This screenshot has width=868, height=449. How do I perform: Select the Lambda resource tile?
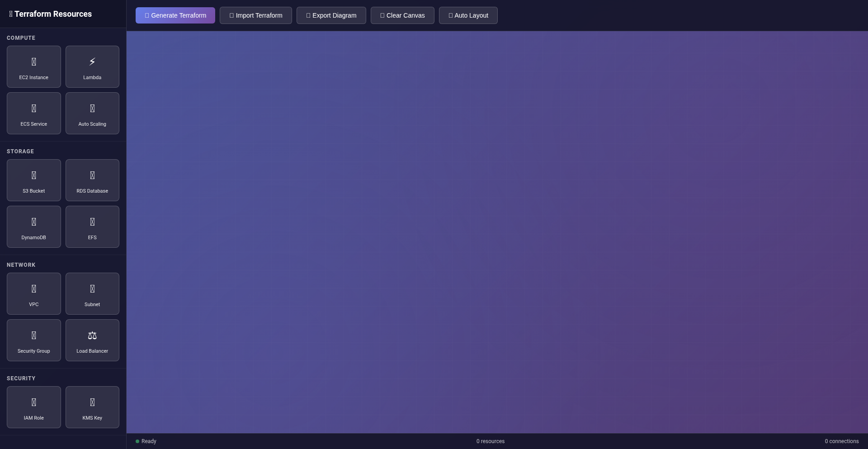[x=92, y=66]
